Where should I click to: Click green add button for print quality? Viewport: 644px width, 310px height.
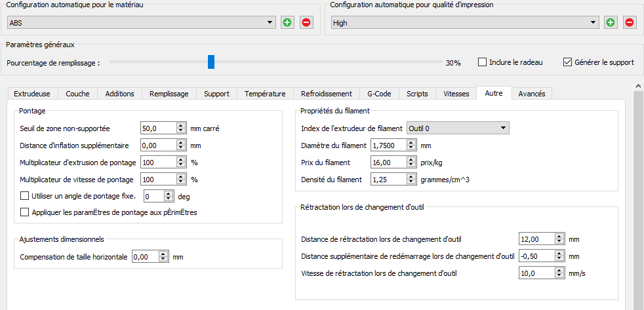pyautogui.click(x=611, y=22)
